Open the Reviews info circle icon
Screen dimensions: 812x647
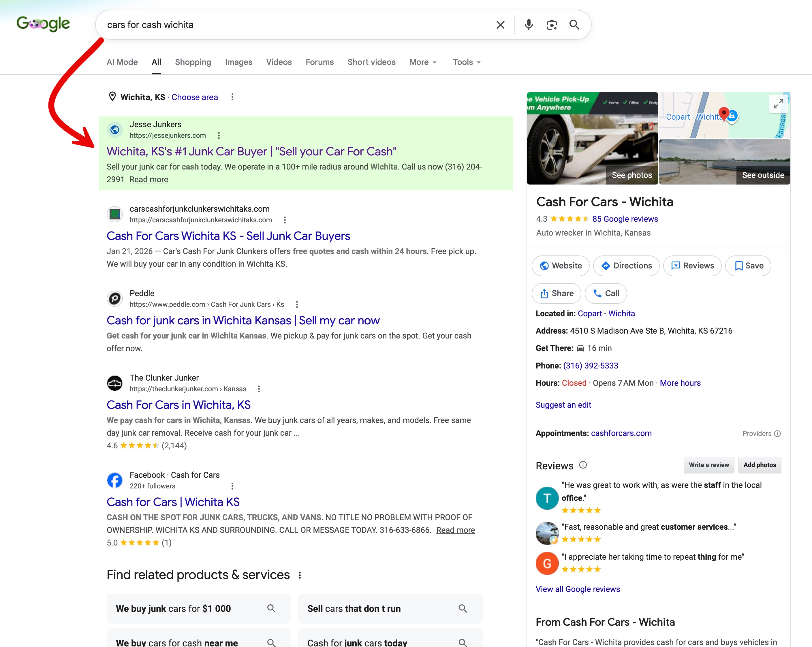click(x=583, y=465)
